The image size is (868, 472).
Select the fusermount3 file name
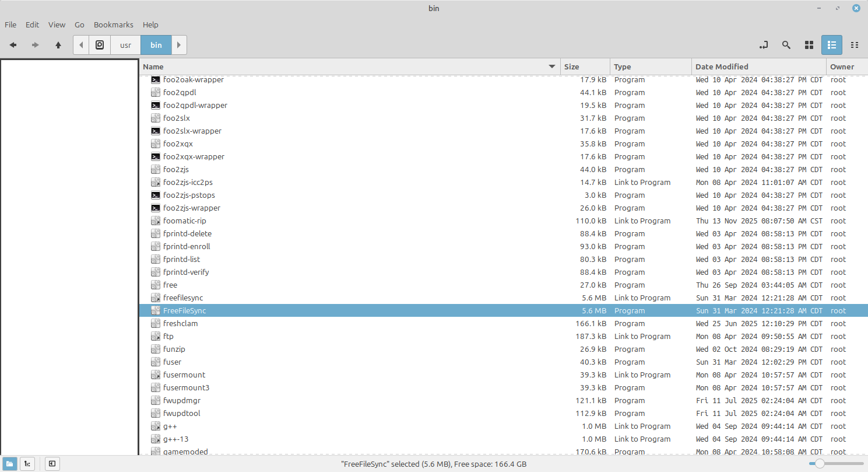tap(187, 387)
